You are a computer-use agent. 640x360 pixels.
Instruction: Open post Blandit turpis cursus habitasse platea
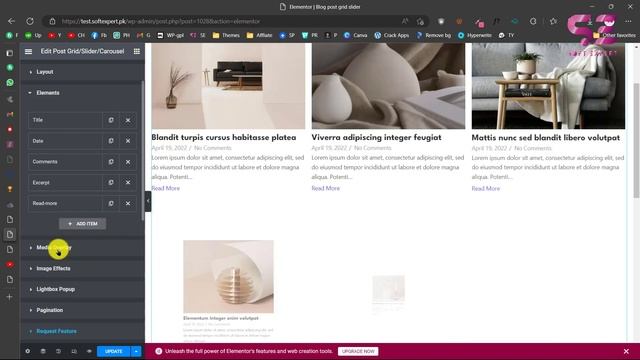click(x=224, y=138)
